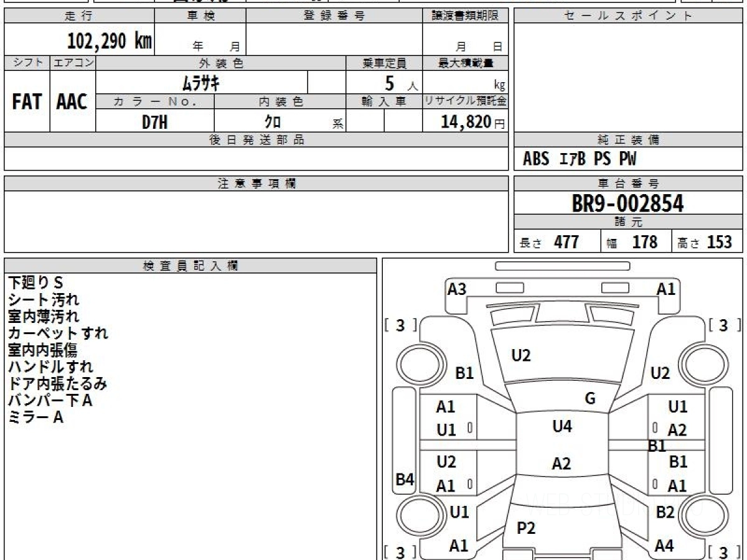Select inspector note ドア内張たるみ
Image resolution: width=747 pixels, height=560 pixels.
pyautogui.click(x=57, y=383)
